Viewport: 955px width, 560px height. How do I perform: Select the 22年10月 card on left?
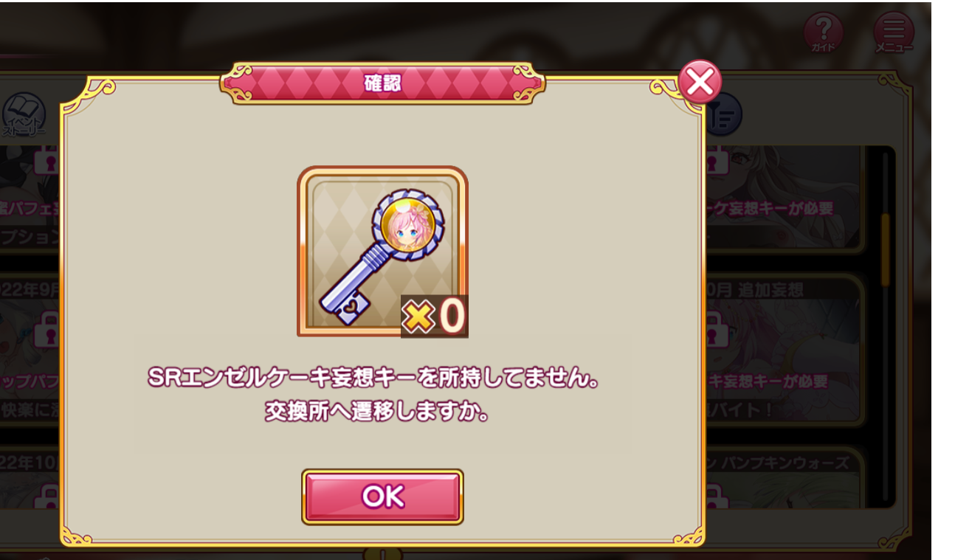click(x=30, y=478)
